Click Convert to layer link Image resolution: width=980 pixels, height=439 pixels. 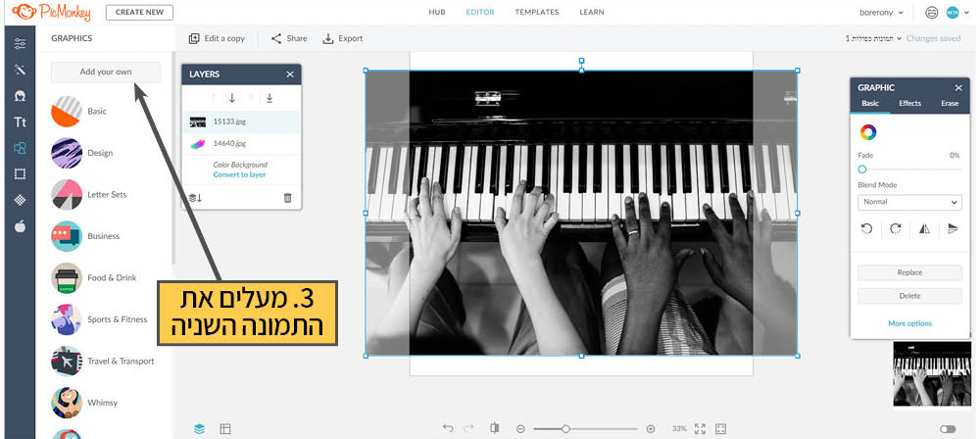[x=239, y=174]
